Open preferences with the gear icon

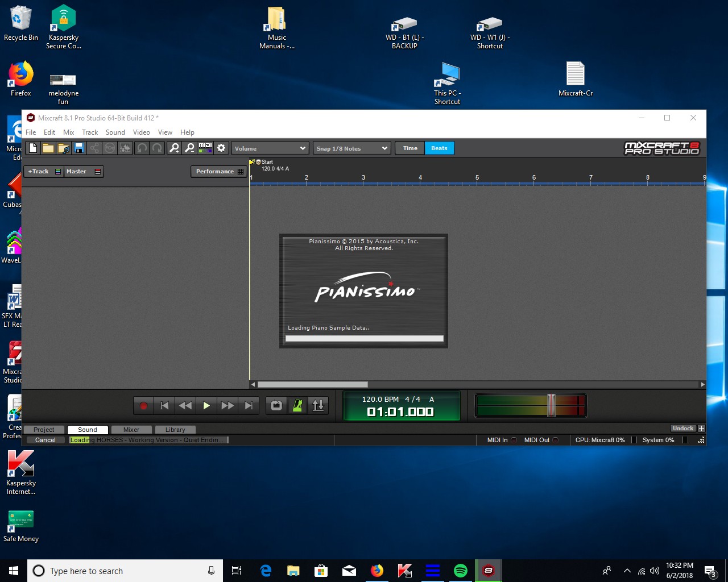(x=221, y=148)
